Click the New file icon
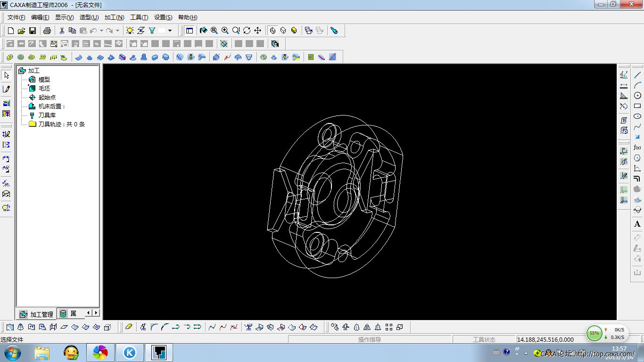 11,31
